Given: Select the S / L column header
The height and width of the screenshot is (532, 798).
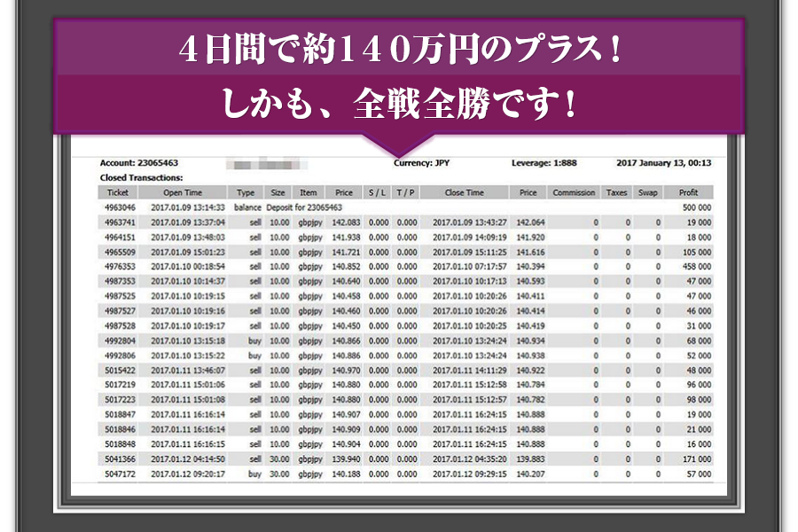Looking at the screenshot, I should 378,192.
